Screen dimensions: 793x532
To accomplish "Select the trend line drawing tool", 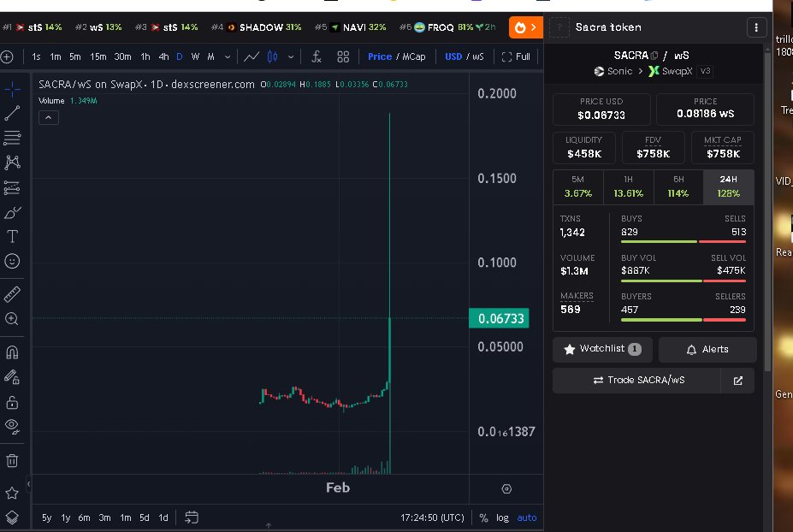I will [12, 113].
